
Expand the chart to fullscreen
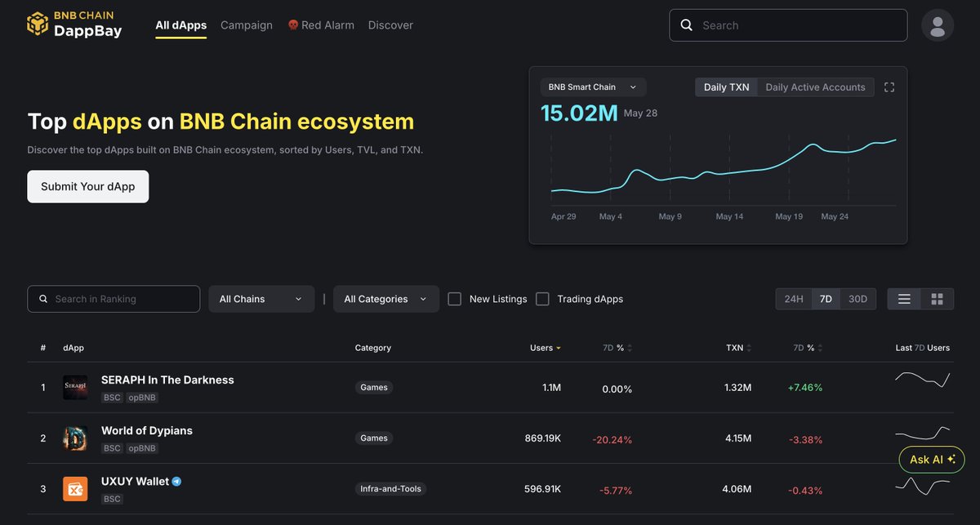coord(889,87)
